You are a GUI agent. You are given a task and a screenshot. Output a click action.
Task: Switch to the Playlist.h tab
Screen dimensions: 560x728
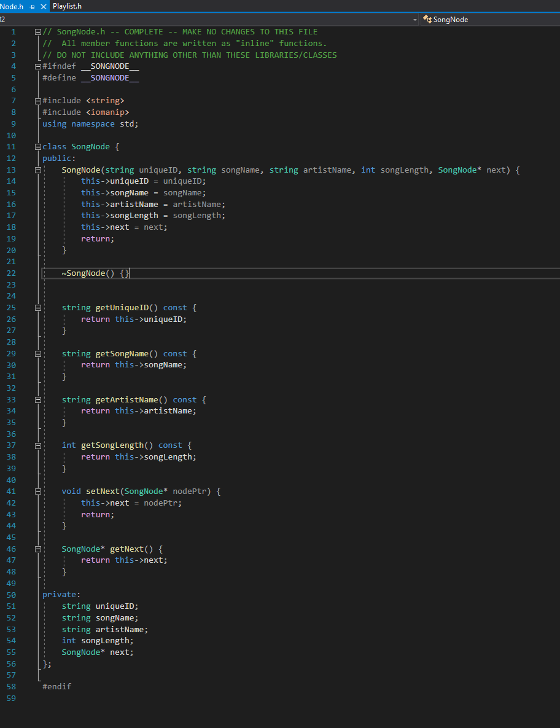pyautogui.click(x=66, y=6)
